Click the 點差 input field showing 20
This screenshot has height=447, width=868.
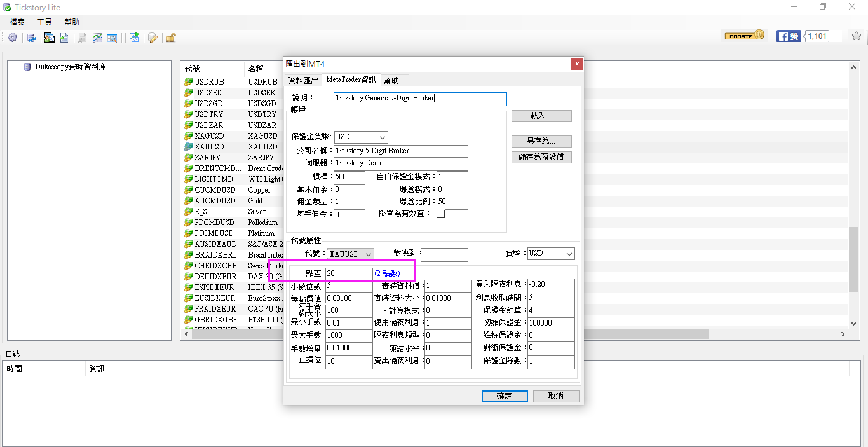tap(349, 273)
